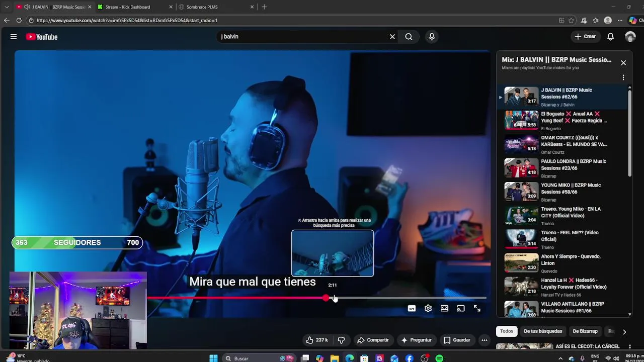Screen dimensions: 644x362
Task: Open Spotify from the taskbar
Action: pyautogui.click(x=439, y=358)
